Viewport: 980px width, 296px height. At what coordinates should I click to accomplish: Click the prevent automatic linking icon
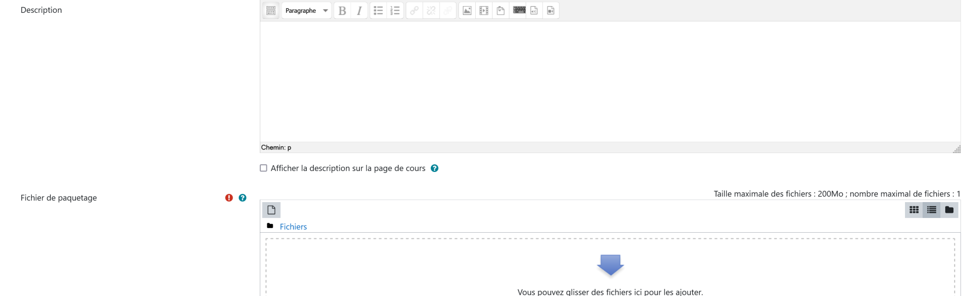pyautogui.click(x=448, y=10)
